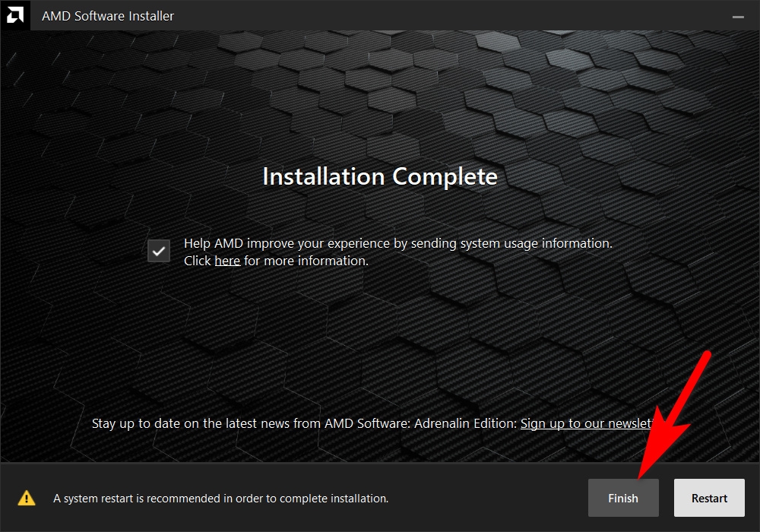The height and width of the screenshot is (532, 760).
Task: Click the restart recommendation message text
Action: (220, 498)
